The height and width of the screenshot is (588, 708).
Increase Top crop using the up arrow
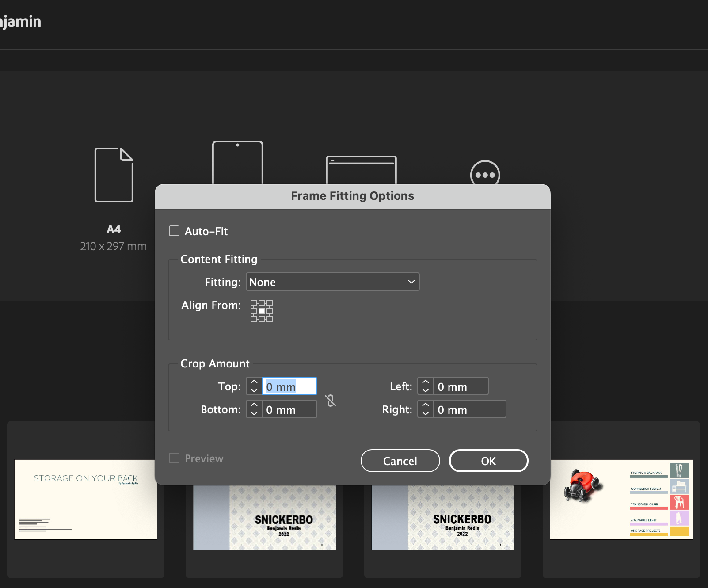coord(253,381)
